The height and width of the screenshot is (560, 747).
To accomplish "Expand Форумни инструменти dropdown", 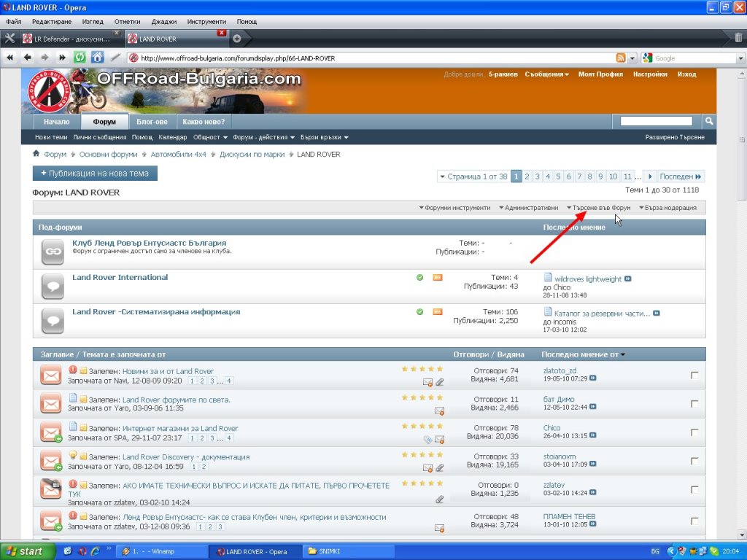I will pos(454,208).
